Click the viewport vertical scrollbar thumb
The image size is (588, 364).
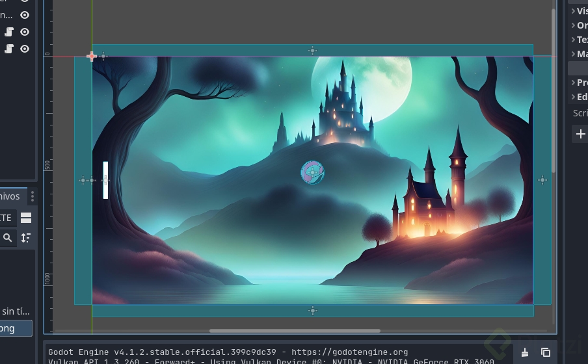point(553,91)
